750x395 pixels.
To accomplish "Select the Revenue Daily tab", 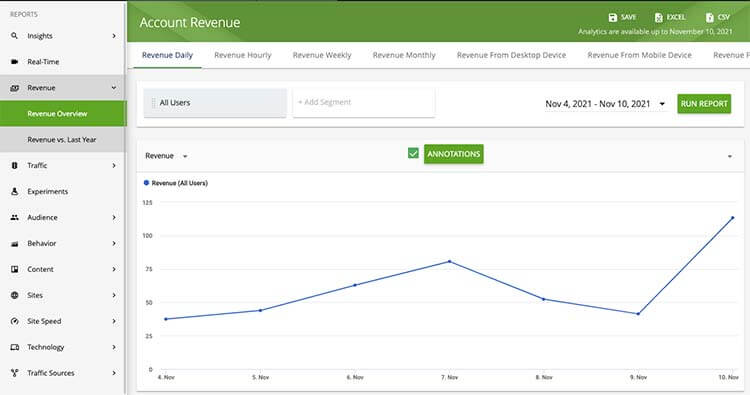I will 167,55.
